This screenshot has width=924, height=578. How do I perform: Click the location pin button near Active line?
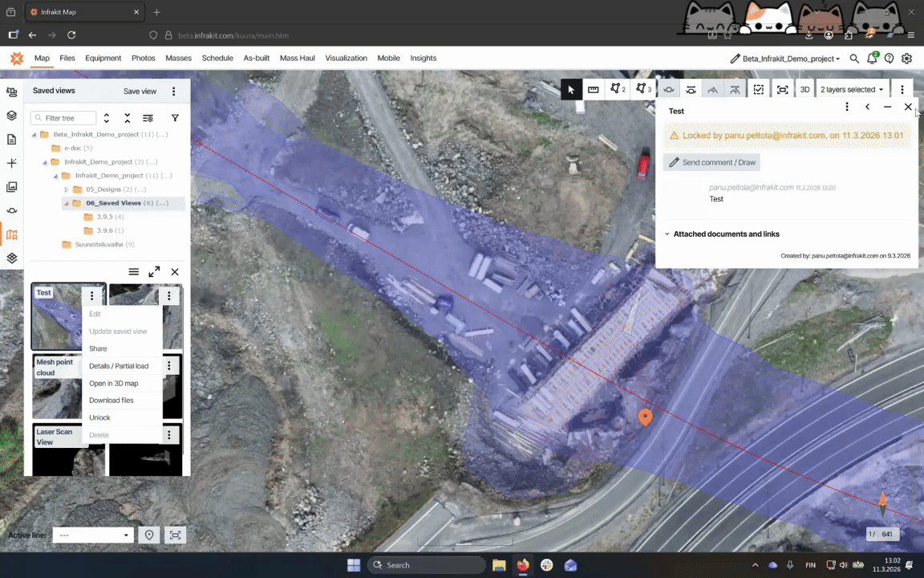(x=149, y=535)
